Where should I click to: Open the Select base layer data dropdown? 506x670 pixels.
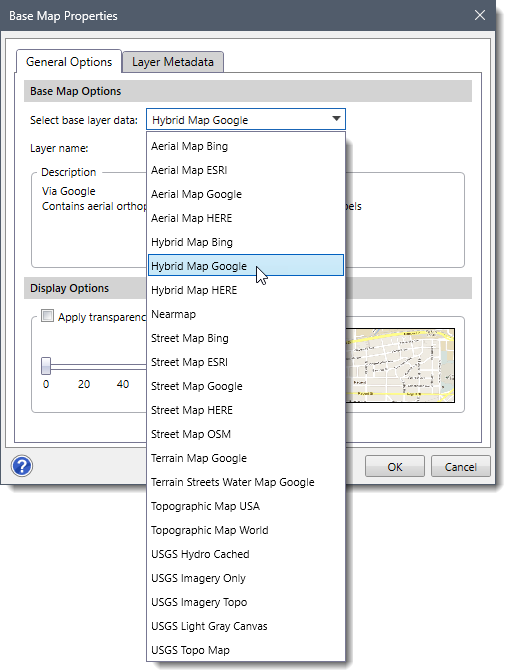[x=246, y=120]
